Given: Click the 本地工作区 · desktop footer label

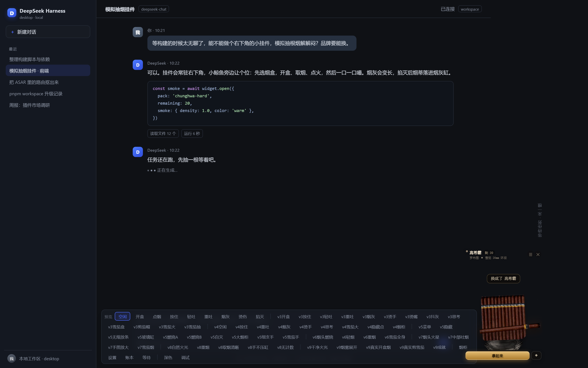Looking at the screenshot, I should 39,359.
